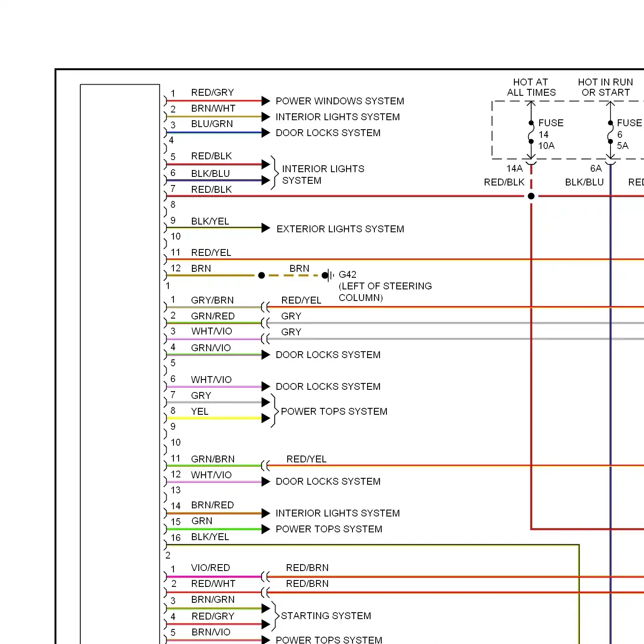Select GRY label after GRN/RED connector
This screenshot has height=644, width=644.
point(291,316)
